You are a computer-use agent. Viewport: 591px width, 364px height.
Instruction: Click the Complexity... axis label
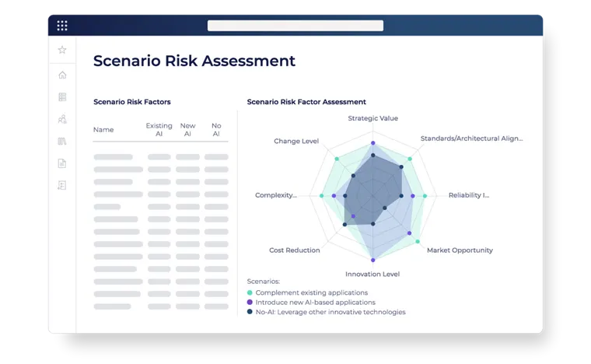276,195
